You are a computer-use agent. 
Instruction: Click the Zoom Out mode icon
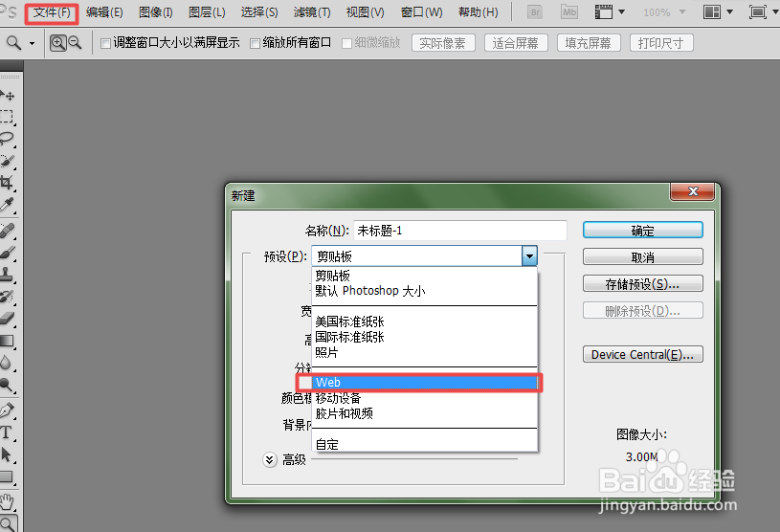[x=75, y=43]
